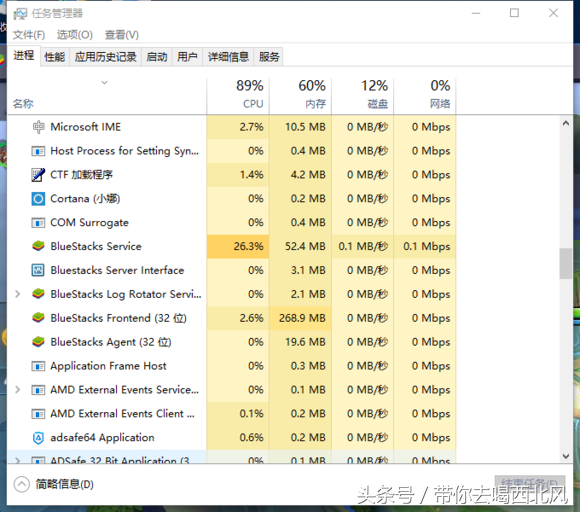This screenshot has height=512, width=580.
Task: Select the COM Surrogate process row
Action: point(232,223)
